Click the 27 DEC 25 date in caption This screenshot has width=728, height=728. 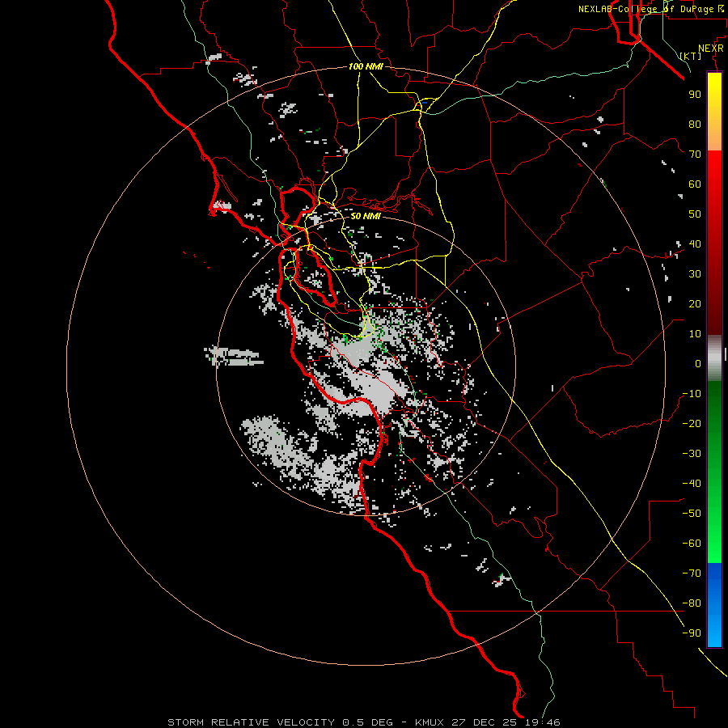[x=485, y=722]
